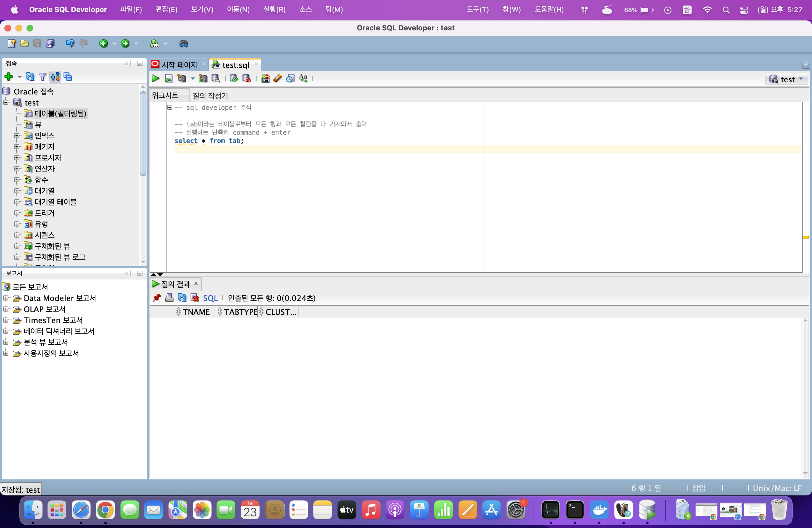Image resolution: width=812 pixels, height=528 pixels.
Task: Click the Rollback database icon
Action: pos(246,78)
